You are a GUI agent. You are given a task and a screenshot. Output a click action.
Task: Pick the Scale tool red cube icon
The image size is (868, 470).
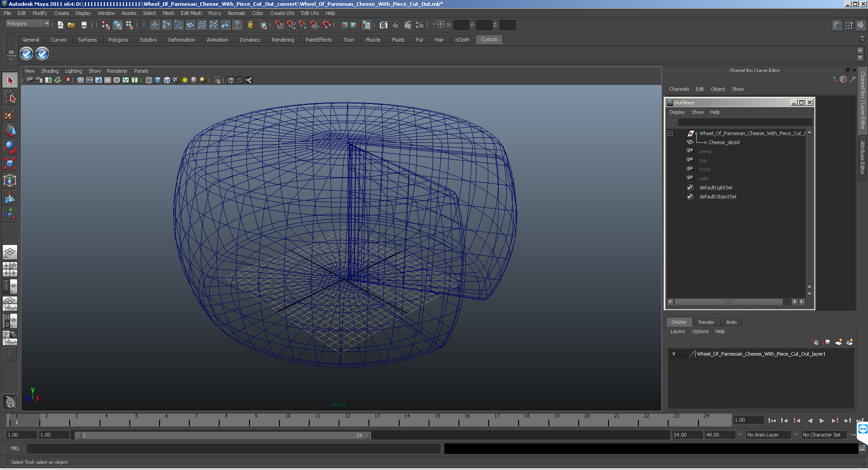(10, 163)
